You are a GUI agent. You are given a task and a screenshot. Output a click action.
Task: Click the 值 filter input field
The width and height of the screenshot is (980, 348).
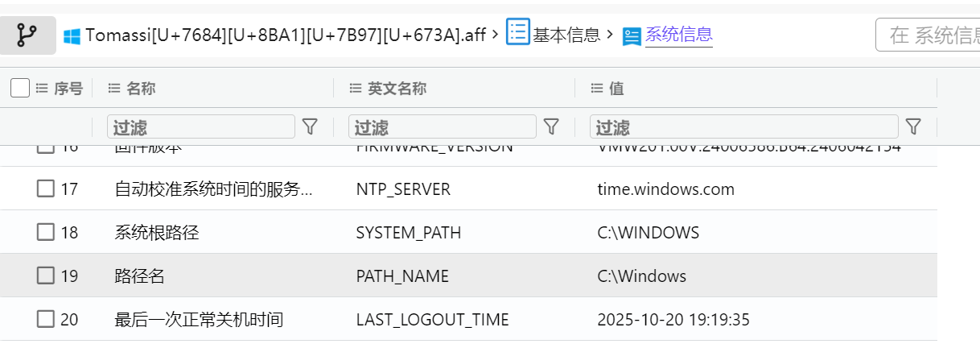pyautogui.click(x=744, y=126)
